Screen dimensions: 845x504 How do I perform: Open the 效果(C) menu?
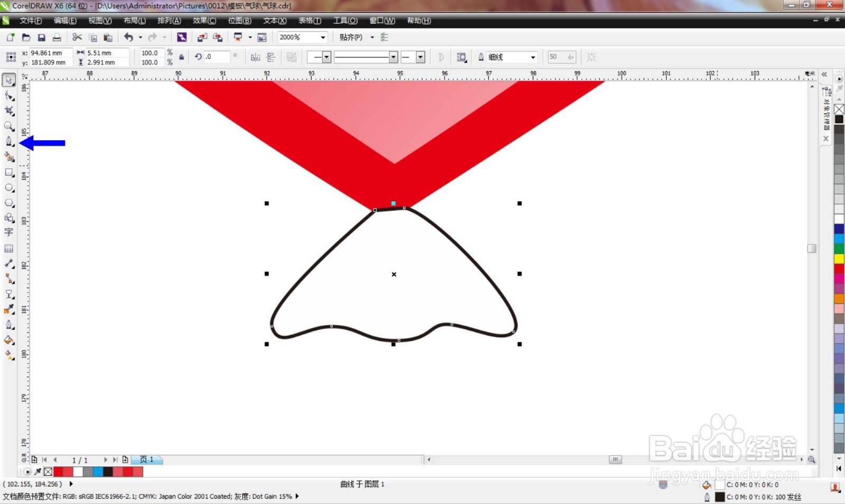(204, 21)
